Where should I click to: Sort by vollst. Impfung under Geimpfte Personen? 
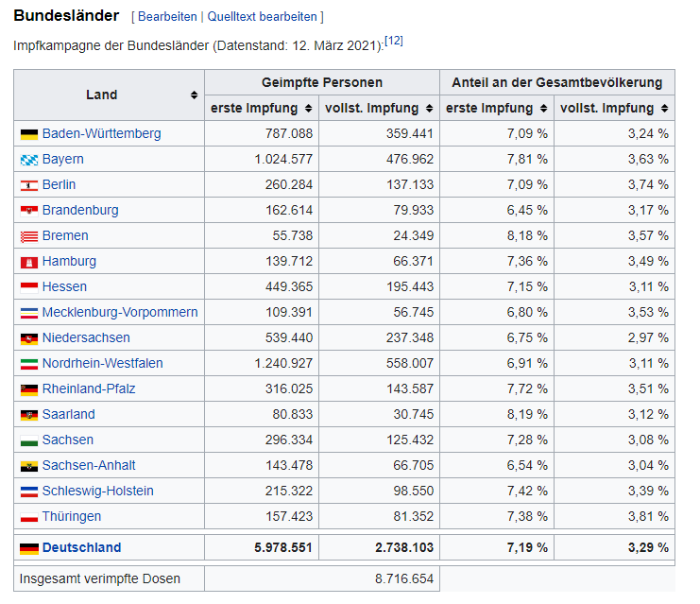429,109
